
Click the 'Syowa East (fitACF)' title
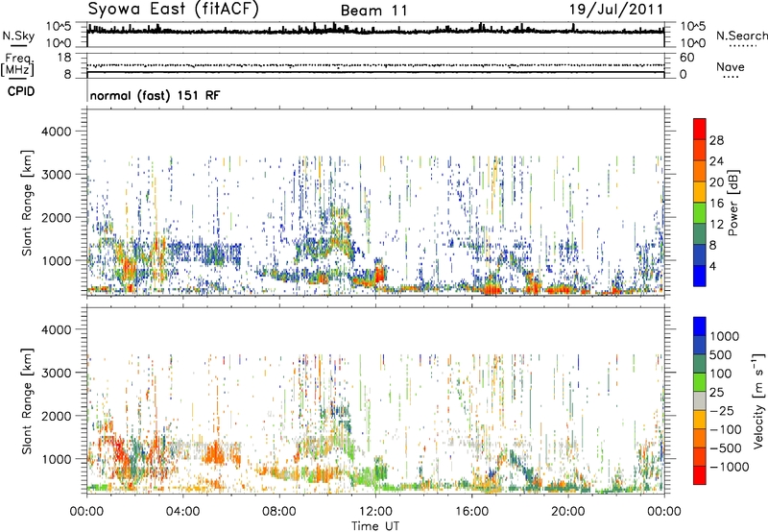click(174, 9)
